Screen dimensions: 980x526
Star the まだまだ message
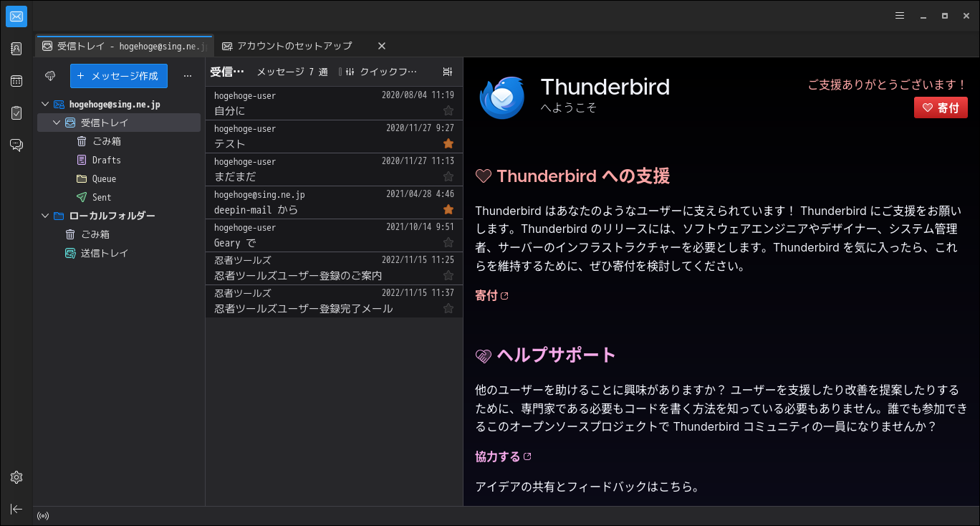coord(448,176)
